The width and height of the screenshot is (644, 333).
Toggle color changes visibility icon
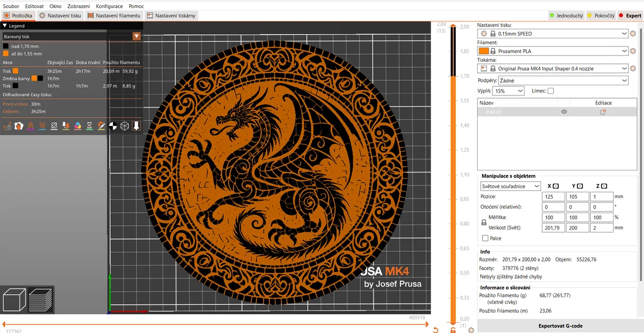coord(78,126)
